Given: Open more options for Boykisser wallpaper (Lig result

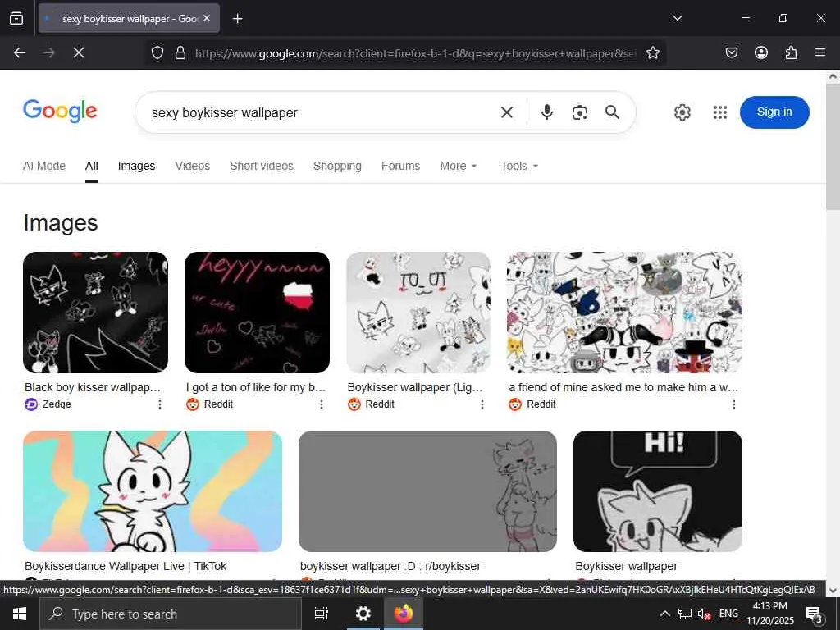Looking at the screenshot, I should coord(482,404).
